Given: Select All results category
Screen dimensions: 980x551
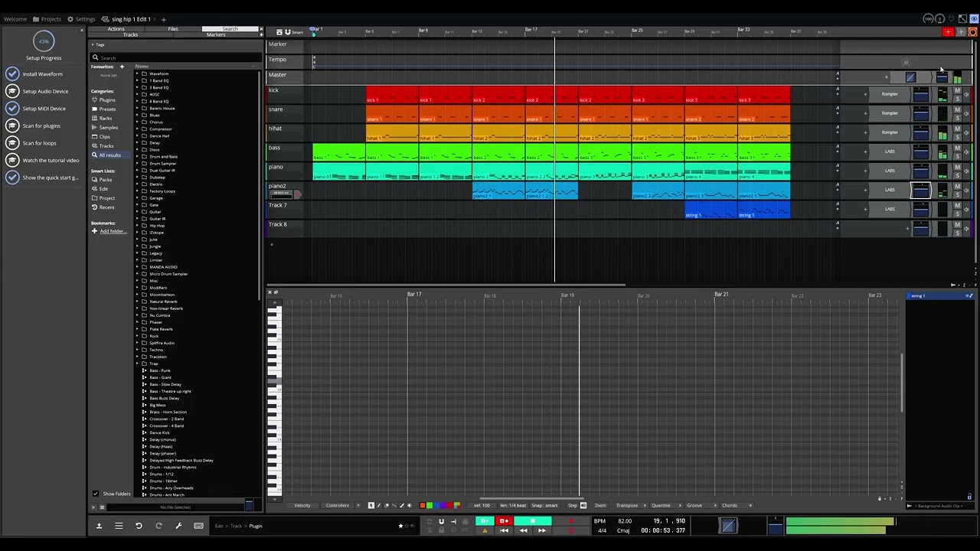Looking at the screenshot, I should tap(109, 155).
